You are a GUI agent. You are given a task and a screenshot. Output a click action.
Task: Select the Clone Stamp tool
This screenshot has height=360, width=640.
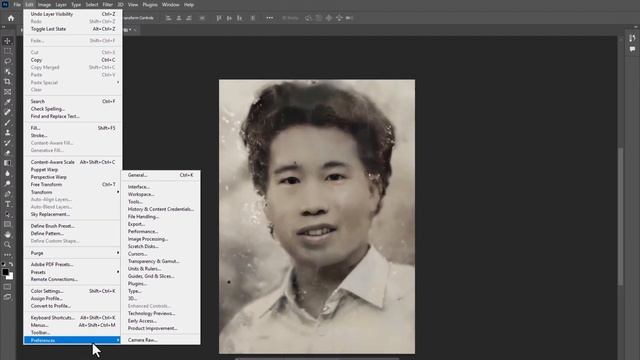(x=7, y=133)
